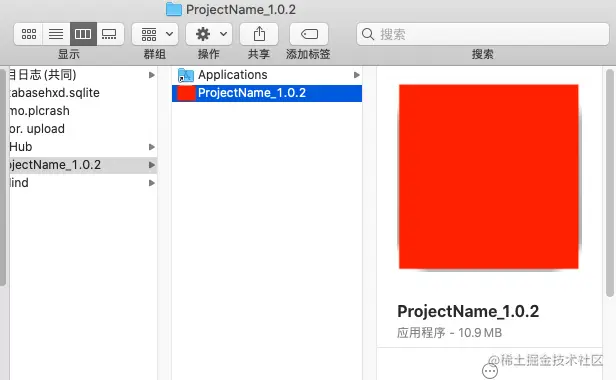Click the preview pane vertical scrollbar

pos(610,183)
